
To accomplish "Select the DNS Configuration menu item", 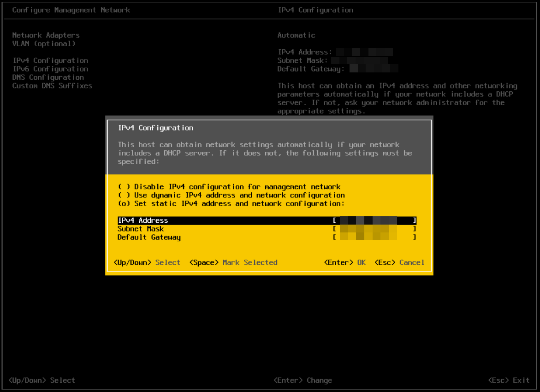I will click(48, 77).
